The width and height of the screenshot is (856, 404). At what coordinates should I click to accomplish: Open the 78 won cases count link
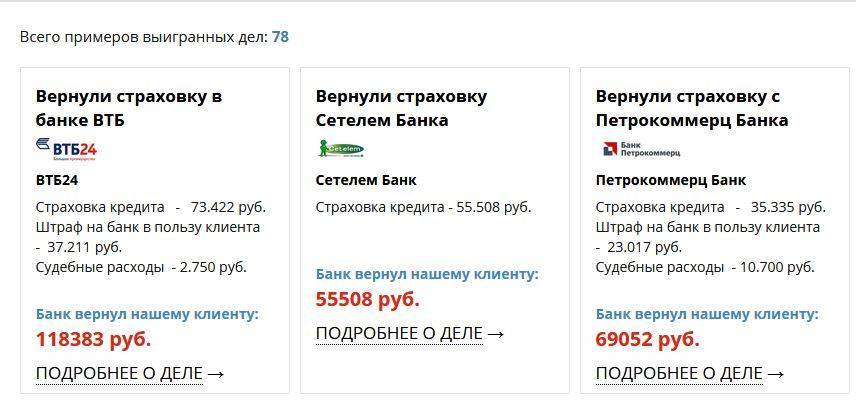pyautogui.click(x=280, y=37)
